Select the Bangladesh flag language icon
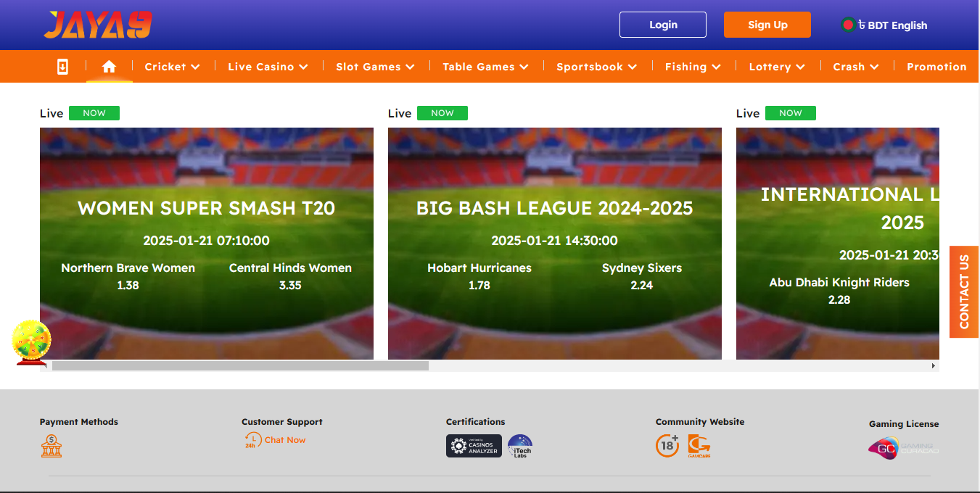Image resolution: width=980 pixels, height=493 pixels. pos(849,24)
